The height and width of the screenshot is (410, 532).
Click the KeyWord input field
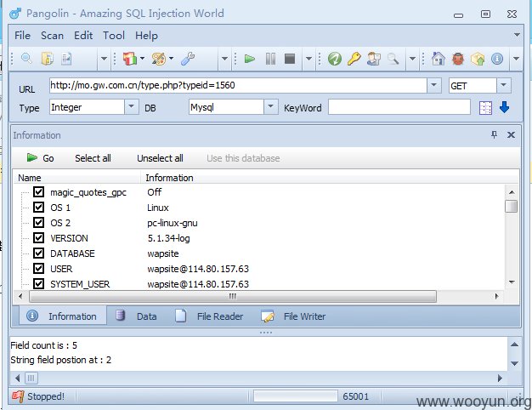click(x=399, y=107)
